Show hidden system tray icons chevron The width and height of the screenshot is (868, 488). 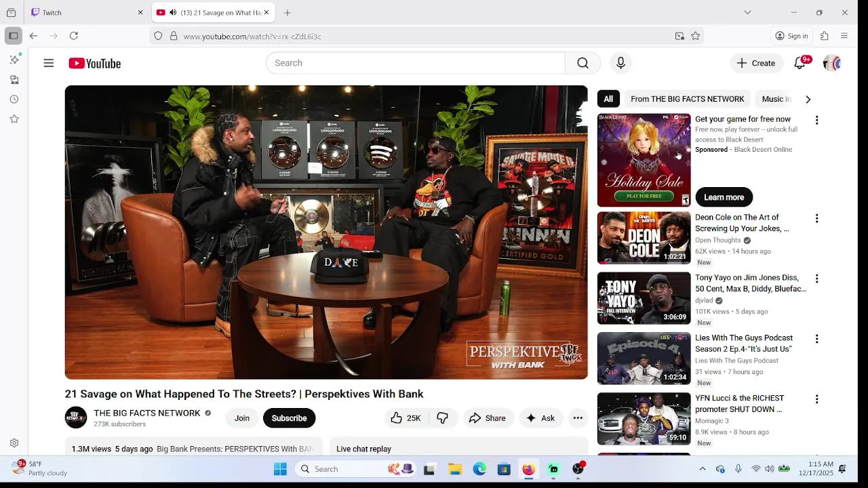[703, 469]
